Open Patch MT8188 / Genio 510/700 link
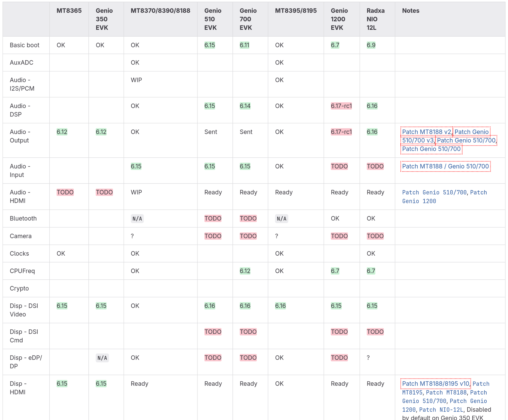The width and height of the screenshot is (508, 420). pyautogui.click(x=445, y=166)
